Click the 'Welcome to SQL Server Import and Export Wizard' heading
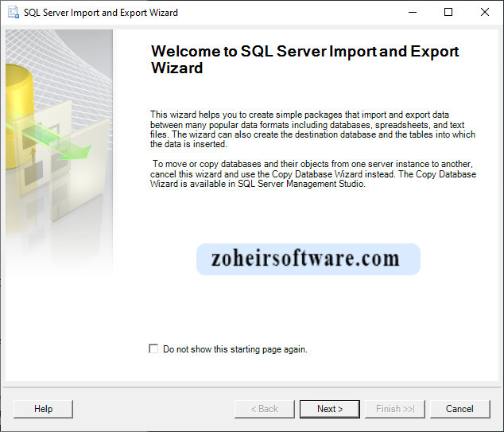Viewport: 504px width, 432px height. click(304, 60)
